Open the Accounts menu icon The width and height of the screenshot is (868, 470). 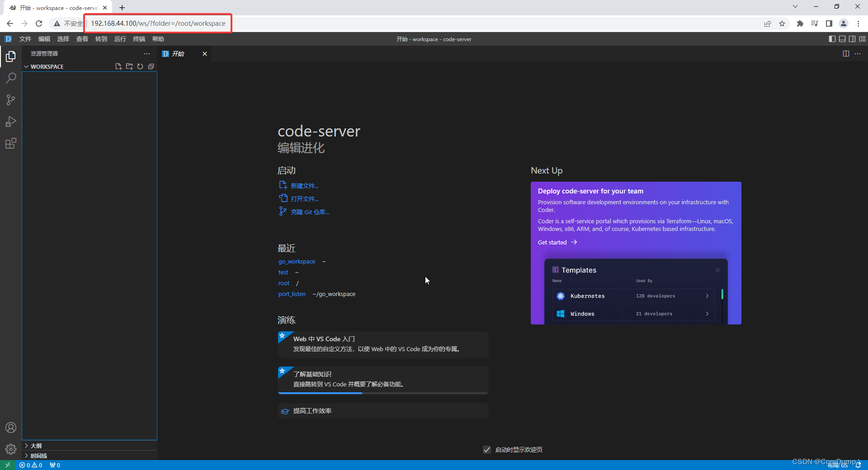tap(11, 428)
